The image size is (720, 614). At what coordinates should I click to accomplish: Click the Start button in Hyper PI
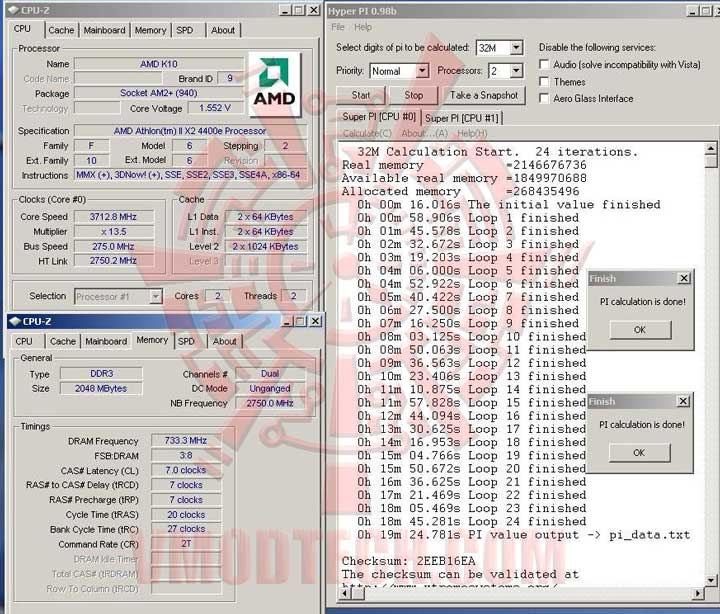361,95
